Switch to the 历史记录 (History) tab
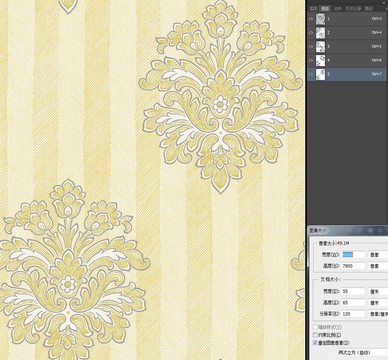The width and height of the screenshot is (388, 360). pos(353,9)
